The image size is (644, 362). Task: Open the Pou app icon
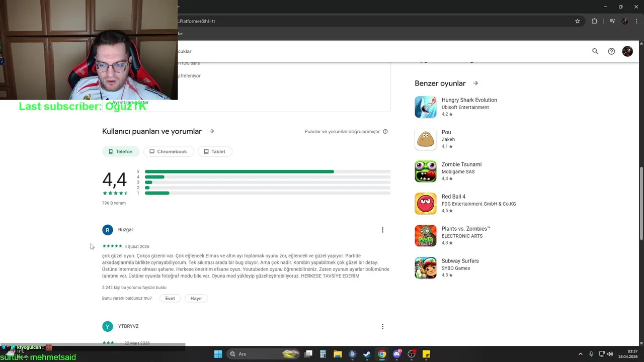pos(426,139)
